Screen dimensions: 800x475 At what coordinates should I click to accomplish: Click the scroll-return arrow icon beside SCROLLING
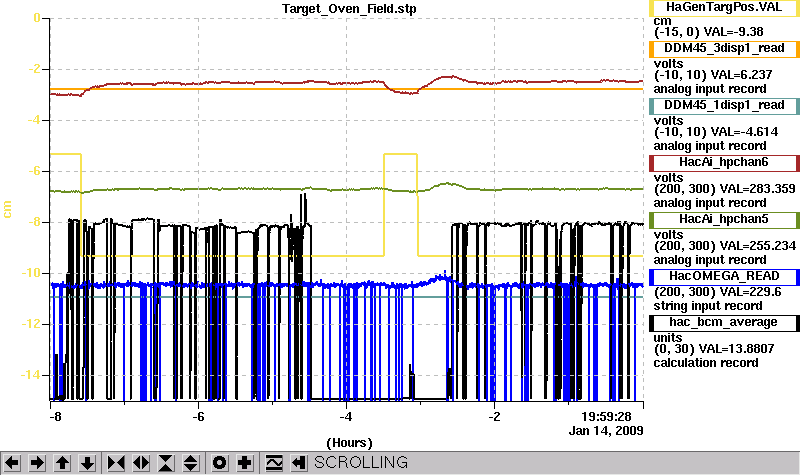299,463
